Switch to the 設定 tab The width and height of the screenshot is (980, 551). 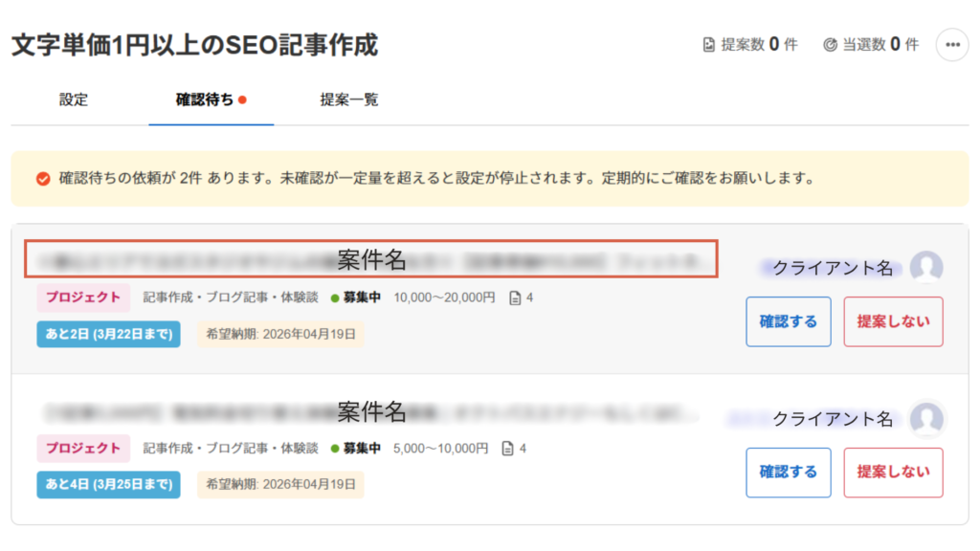tap(74, 99)
